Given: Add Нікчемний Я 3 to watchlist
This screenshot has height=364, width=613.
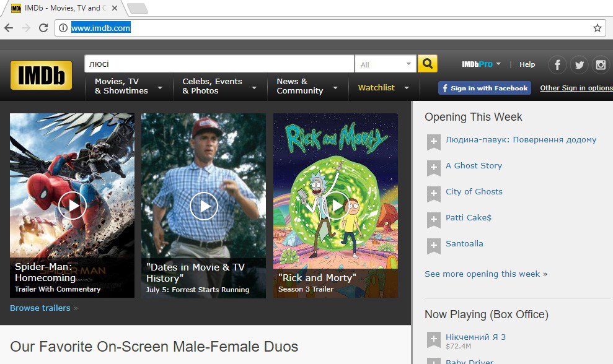Looking at the screenshot, I should (433, 340).
